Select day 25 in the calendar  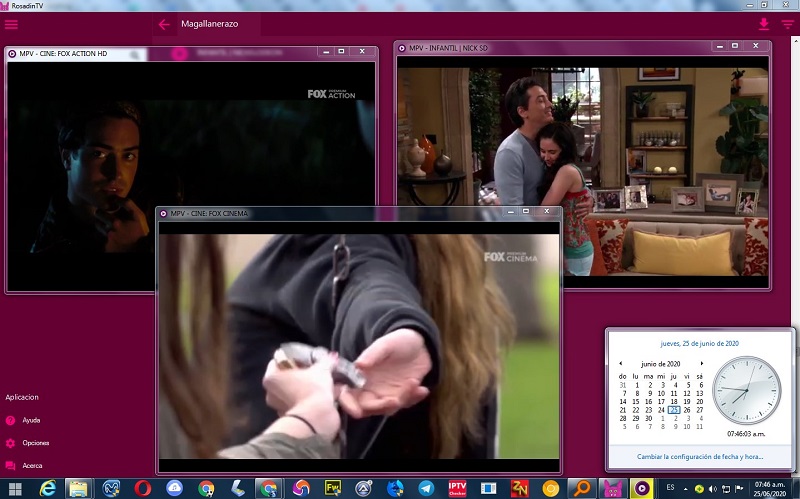coord(674,410)
